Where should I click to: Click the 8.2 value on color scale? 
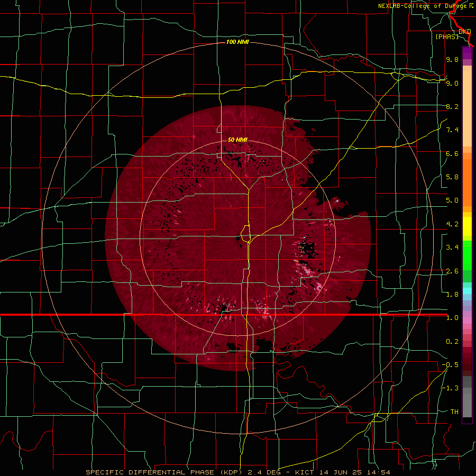point(452,106)
